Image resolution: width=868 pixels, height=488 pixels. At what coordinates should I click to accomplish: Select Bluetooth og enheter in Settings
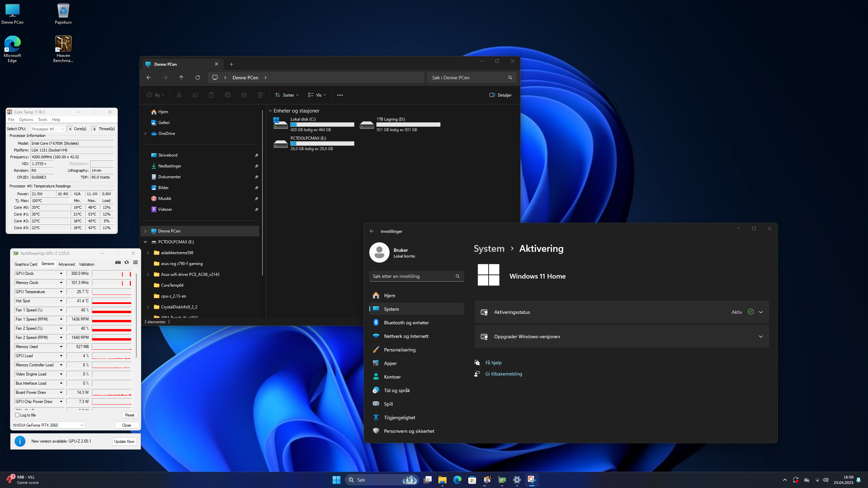coord(416,323)
